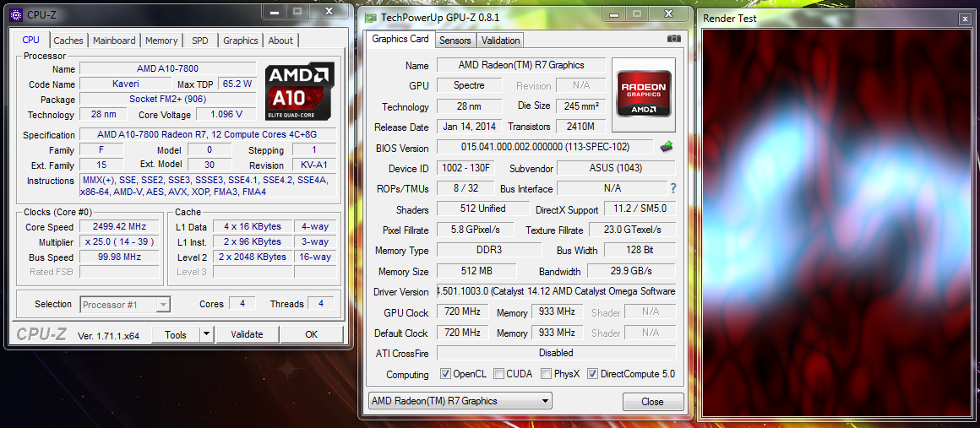This screenshot has height=428, width=980.
Task: Click the GPU value Spectre
Action: coord(469,85)
